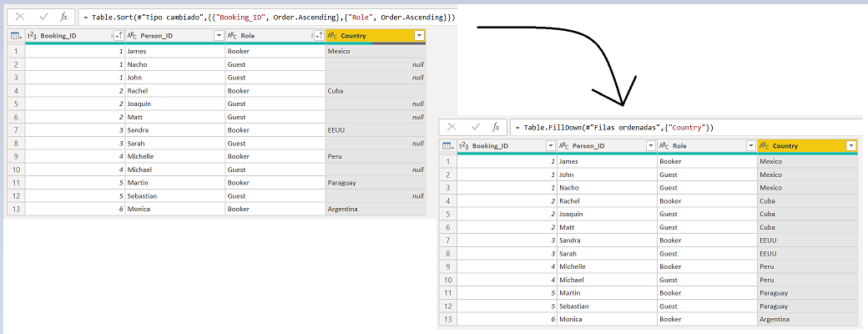
Task: Click Joaquin cell in sorted table
Action: point(175,104)
